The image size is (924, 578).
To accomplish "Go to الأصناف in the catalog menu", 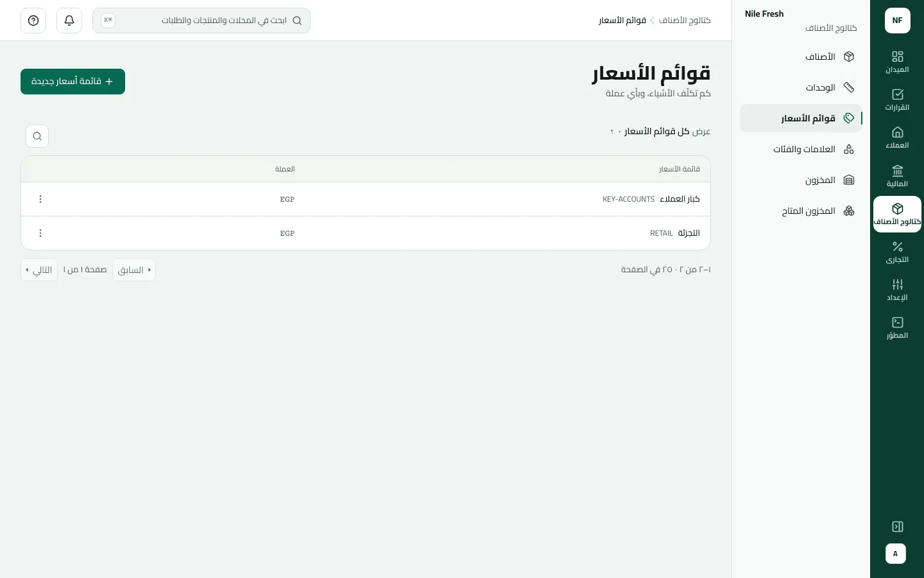I will (801, 57).
